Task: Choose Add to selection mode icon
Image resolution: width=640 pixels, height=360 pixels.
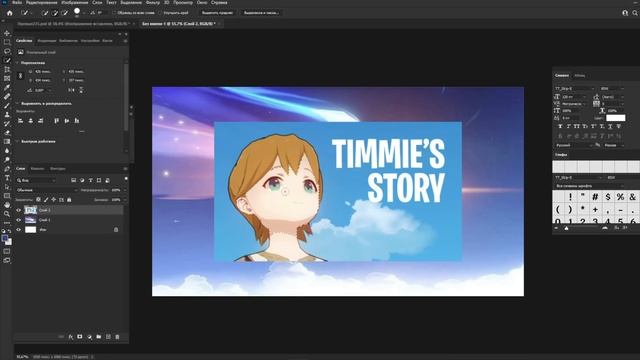Action: point(55,13)
